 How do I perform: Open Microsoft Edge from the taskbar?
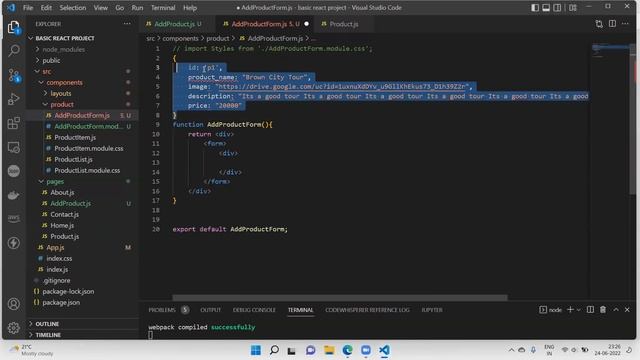point(347,350)
